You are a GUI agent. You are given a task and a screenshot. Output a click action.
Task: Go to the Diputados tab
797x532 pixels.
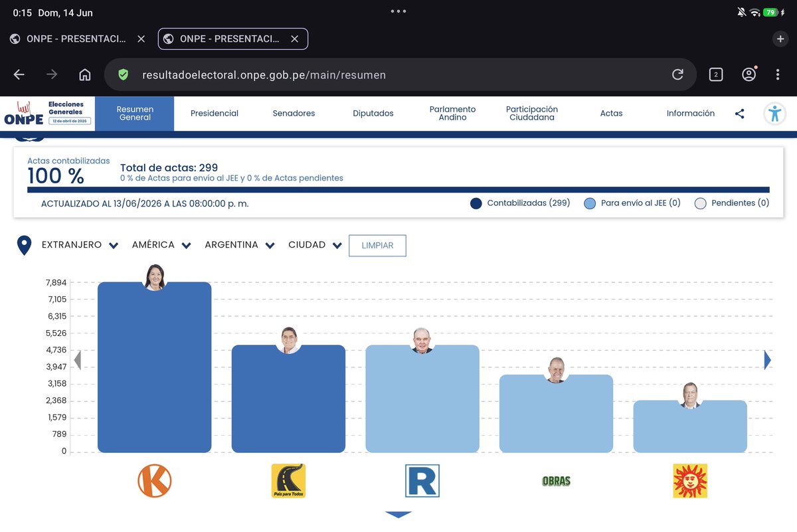pyautogui.click(x=373, y=114)
